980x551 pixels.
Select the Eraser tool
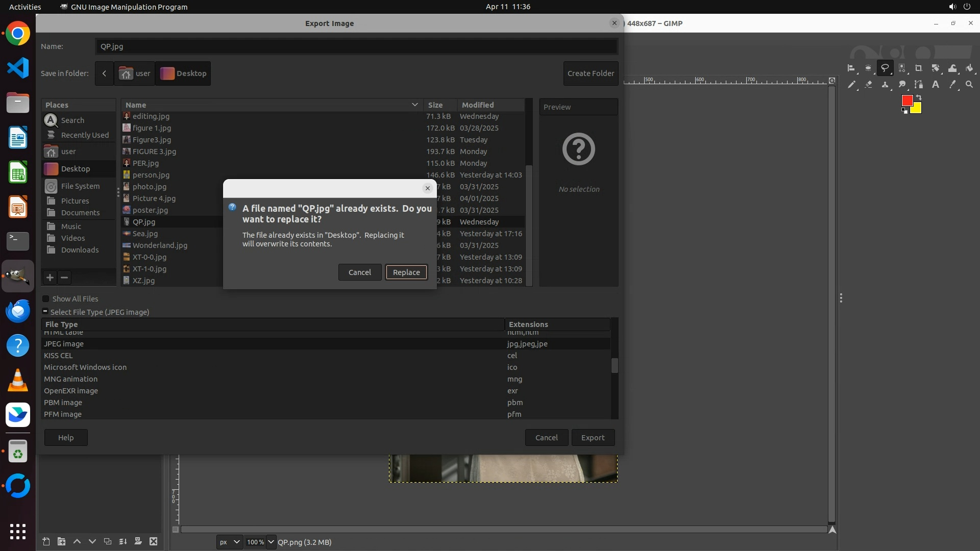(868, 85)
